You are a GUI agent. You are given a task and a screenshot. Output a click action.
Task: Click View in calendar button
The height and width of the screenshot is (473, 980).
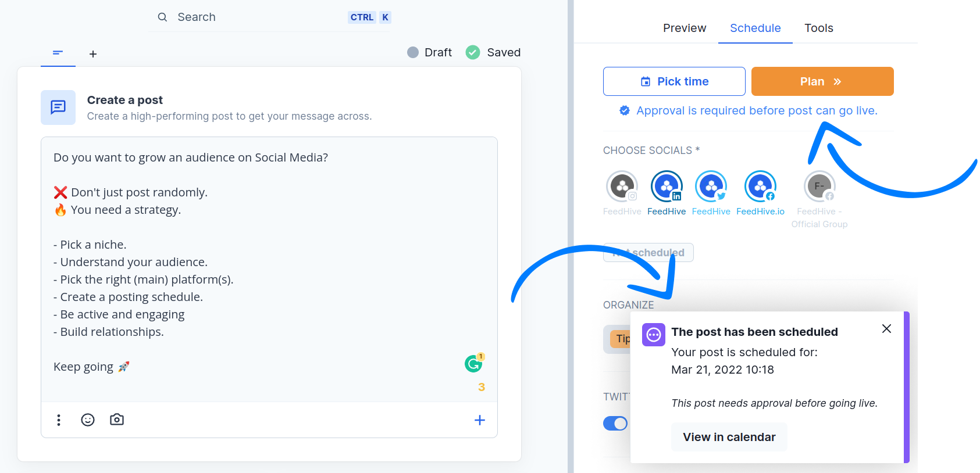click(729, 437)
